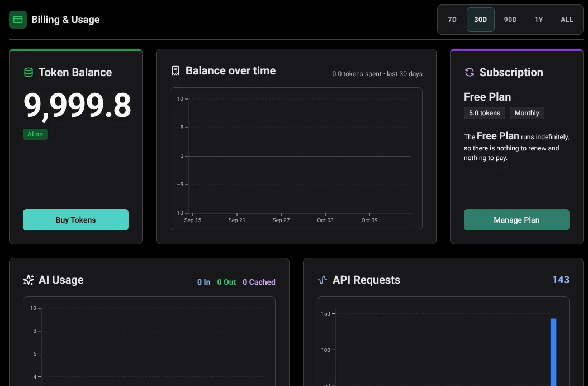The width and height of the screenshot is (588, 386).
Task: Open Manage Plan
Action: [516, 220]
